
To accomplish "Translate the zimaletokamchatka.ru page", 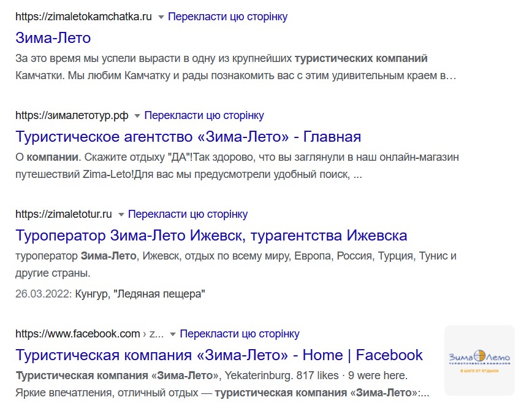I will pyautogui.click(x=227, y=17).
